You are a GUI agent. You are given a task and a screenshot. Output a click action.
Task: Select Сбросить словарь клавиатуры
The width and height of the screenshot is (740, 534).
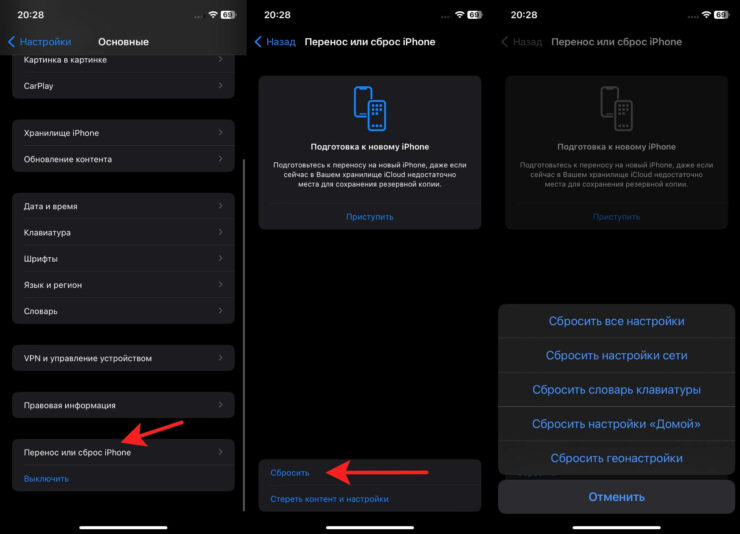pos(616,389)
